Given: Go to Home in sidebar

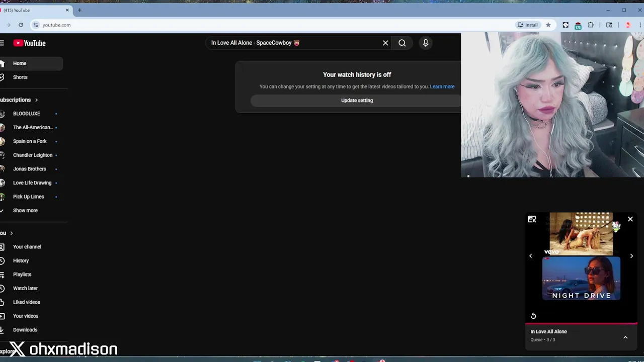Looking at the screenshot, I should pos(20,63).
